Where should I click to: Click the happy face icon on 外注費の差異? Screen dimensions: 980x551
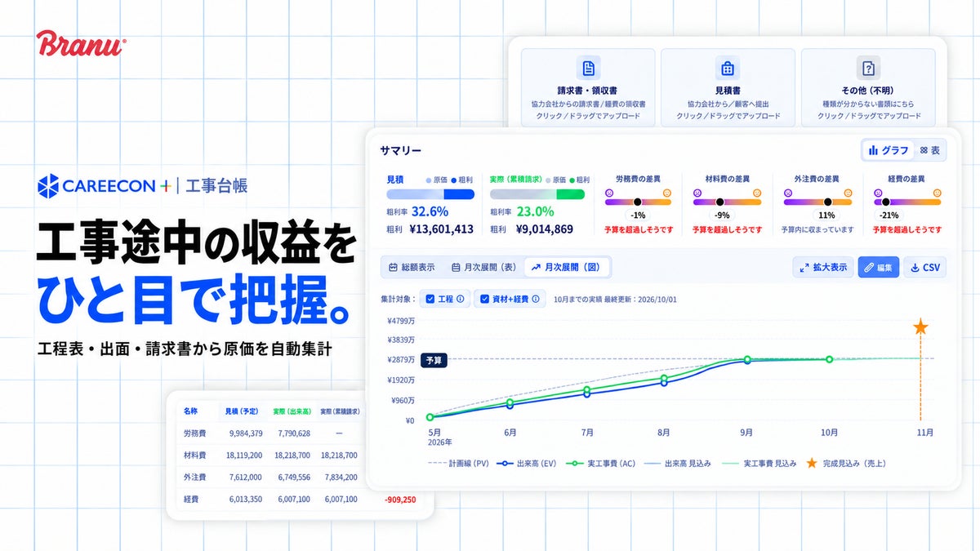tap(846, 193)
